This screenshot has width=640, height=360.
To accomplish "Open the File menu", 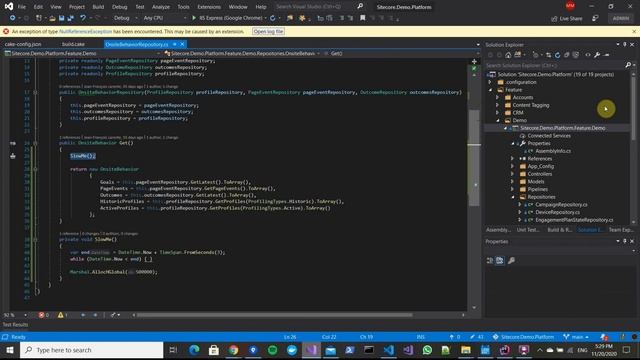I will (22, 7).
